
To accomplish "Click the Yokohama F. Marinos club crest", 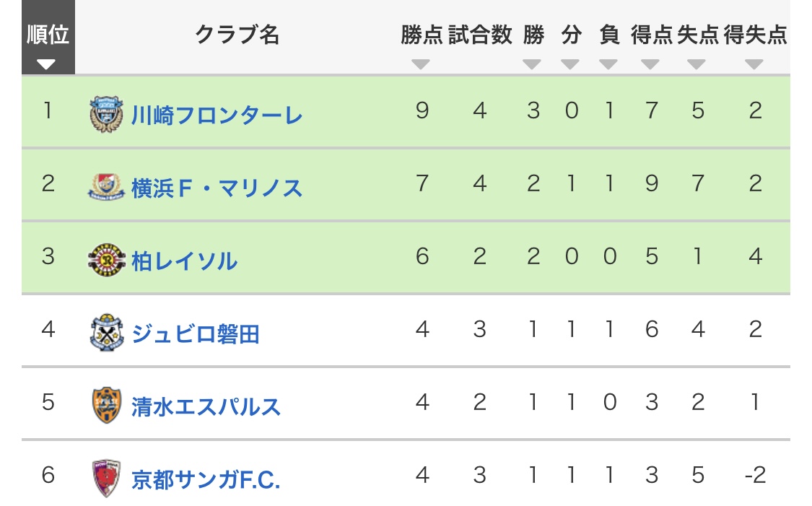I will [106, 187].
